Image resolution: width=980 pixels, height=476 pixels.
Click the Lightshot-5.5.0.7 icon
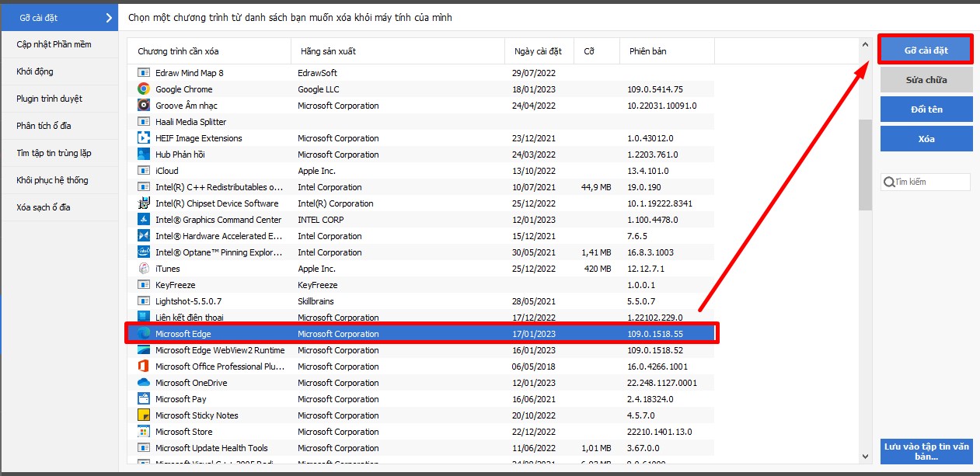click(x=143, y=301)
